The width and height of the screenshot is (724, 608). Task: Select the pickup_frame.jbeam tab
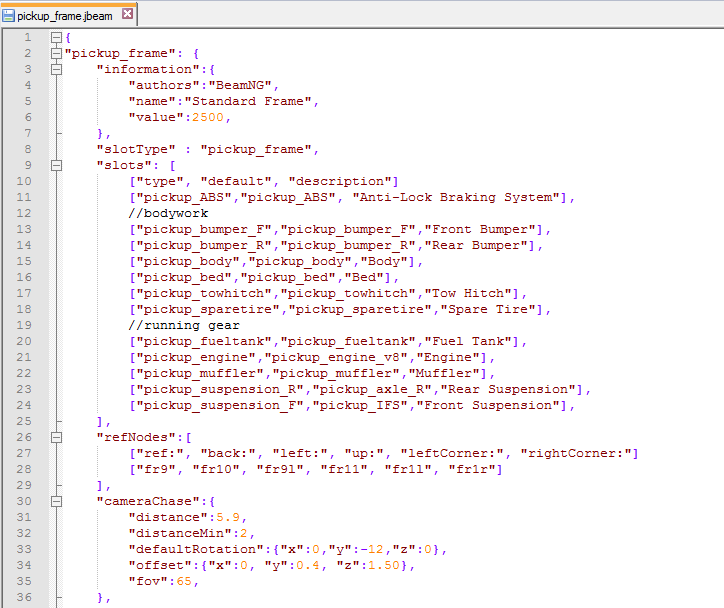(68, 15)
